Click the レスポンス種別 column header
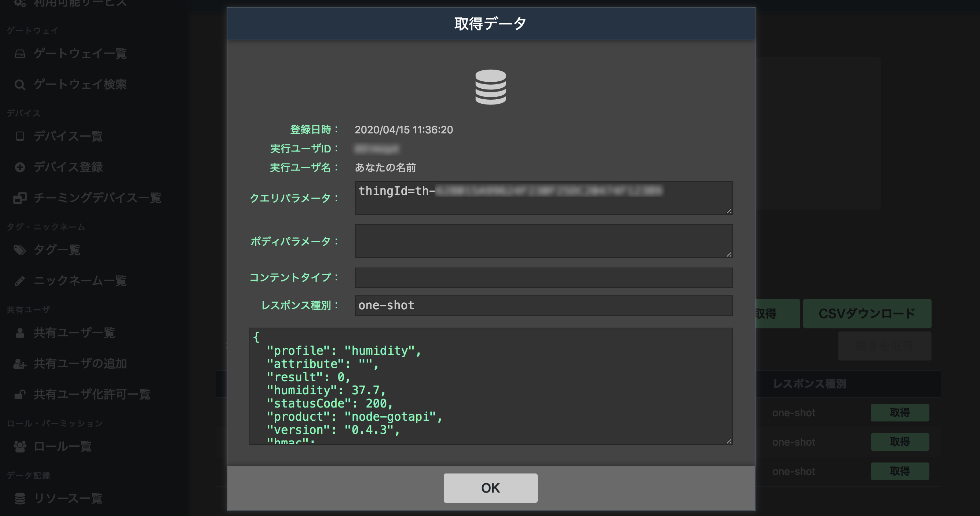980x516 pixels. pos(809,384)
